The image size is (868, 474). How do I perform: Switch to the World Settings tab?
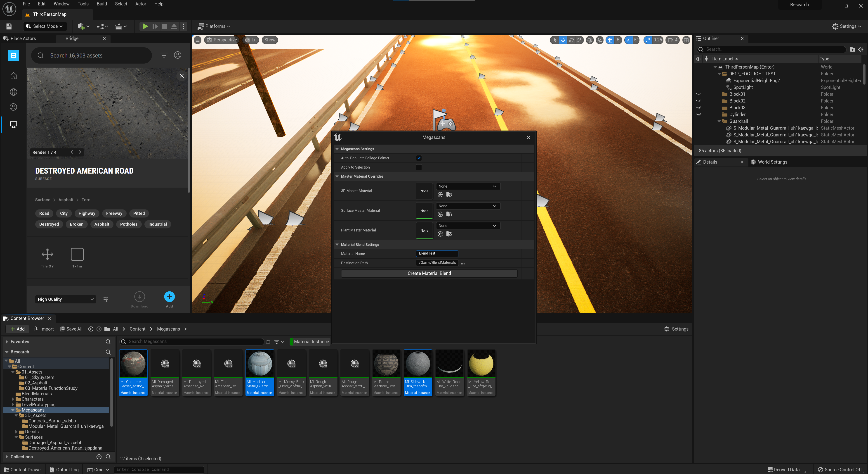point(772,162)
